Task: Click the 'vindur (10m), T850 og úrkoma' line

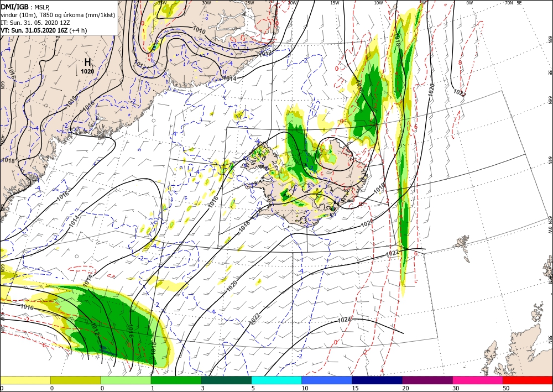Action: coord(58,14)
